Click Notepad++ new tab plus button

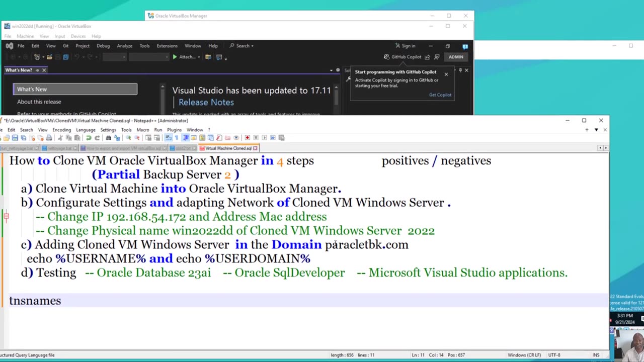(587, 130)
